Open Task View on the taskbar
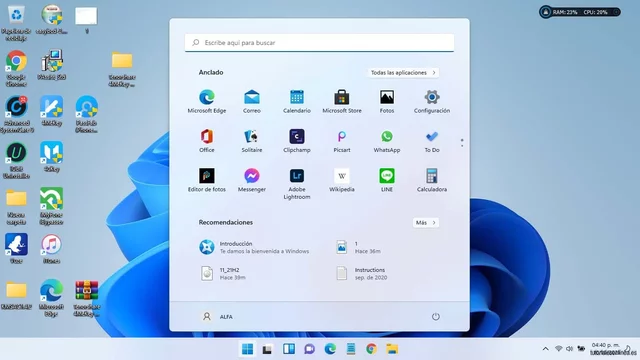The image size is (640, 360). tap(268, 349)
